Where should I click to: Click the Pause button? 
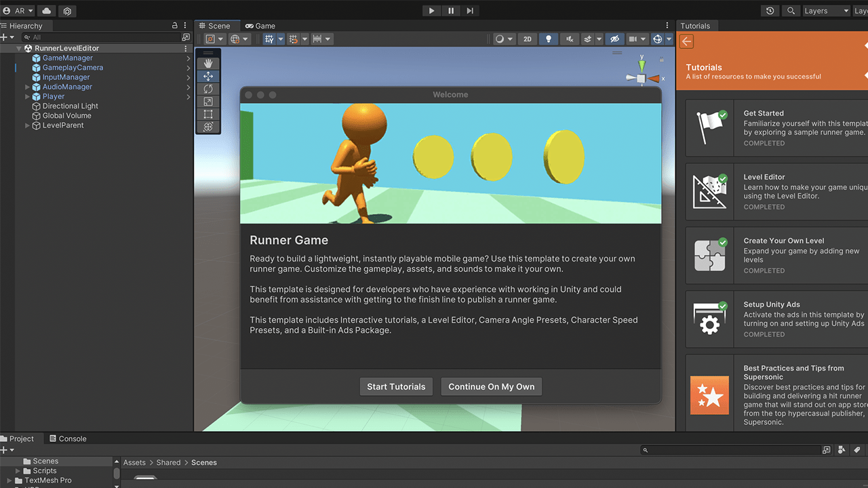tap(451, 11)
